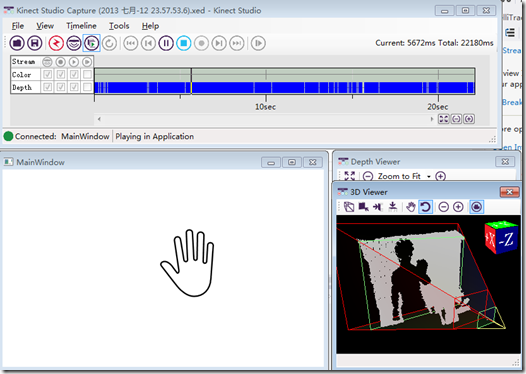Click the gray Color stream timeline track
Image resolution: width=526 pixels, height=374 pixels.
coord(284,75)
